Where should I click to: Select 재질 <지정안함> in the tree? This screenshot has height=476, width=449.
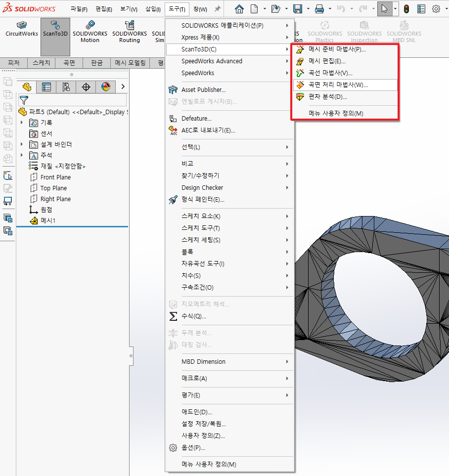[x=57, y=166]
